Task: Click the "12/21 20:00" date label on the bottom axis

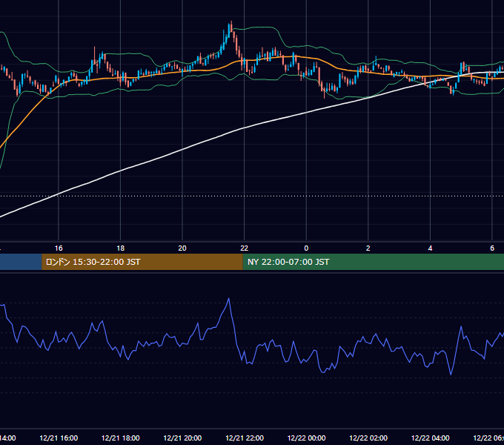Action: 182,438
